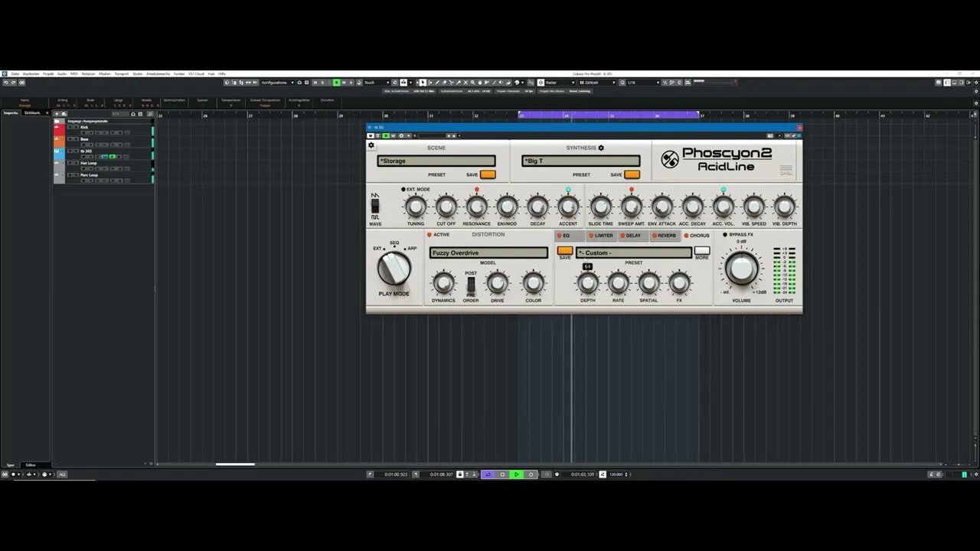Click the purple cycle range in ruler
Image resolution: width=980 pixels, height=551 pixels.
point(609,115)
